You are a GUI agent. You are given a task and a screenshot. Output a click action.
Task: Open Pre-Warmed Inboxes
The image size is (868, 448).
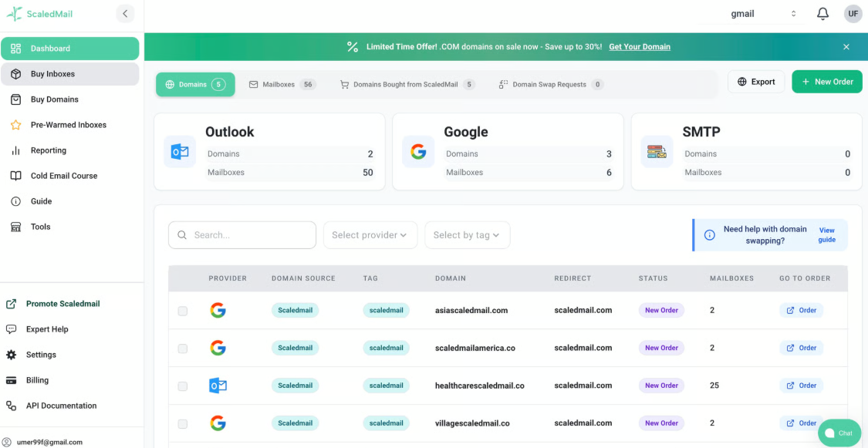[69, 125]
